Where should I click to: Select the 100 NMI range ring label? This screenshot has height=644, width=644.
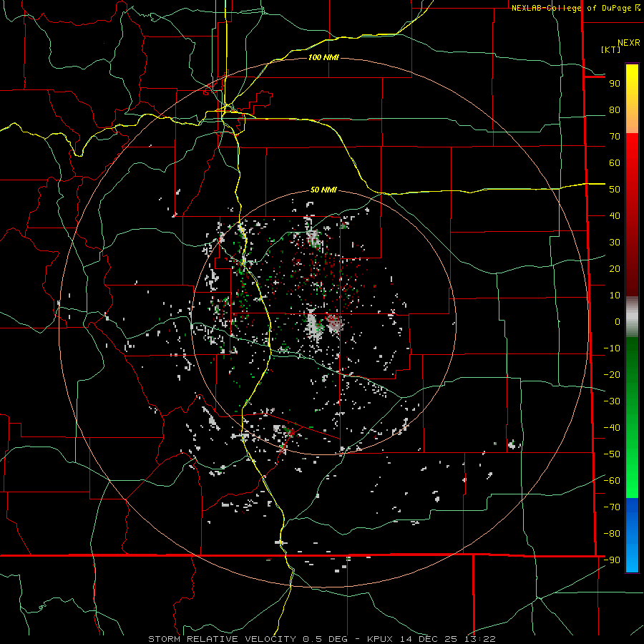point(323,57)
